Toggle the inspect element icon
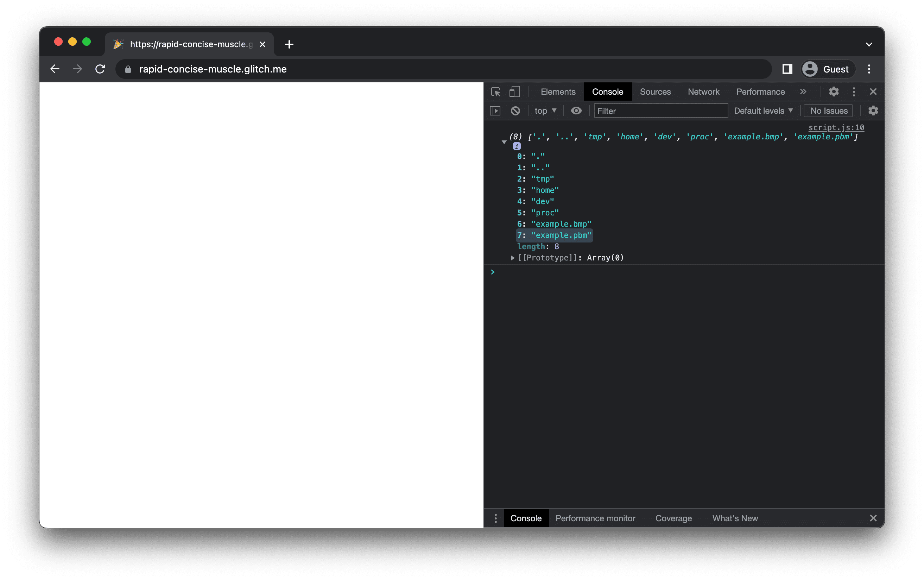Image resolution: width=924 pixels, height=580 pixels. (x=497, y=92)
